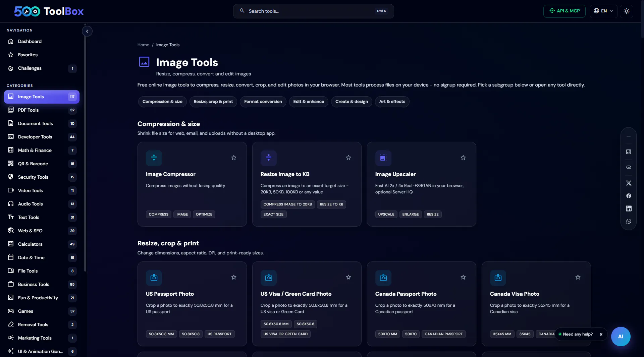644x357 pixels.
Task: Click QR & Barcode sidebar icon
Action: [11, 164]
